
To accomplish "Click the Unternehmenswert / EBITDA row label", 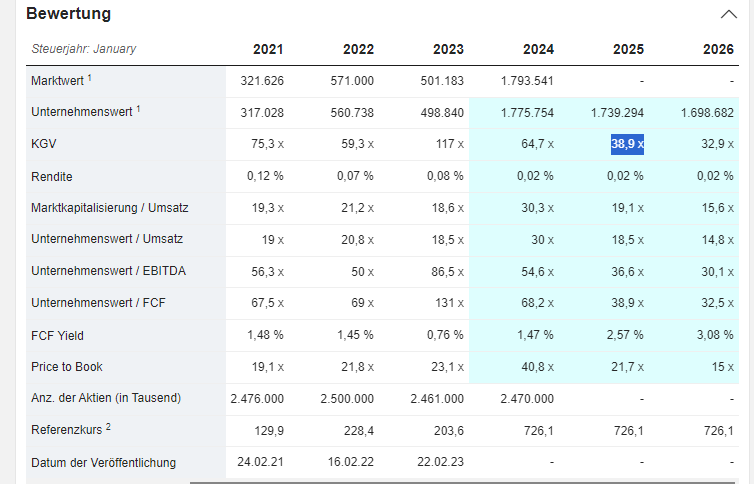I will click(x=106, y=271).
